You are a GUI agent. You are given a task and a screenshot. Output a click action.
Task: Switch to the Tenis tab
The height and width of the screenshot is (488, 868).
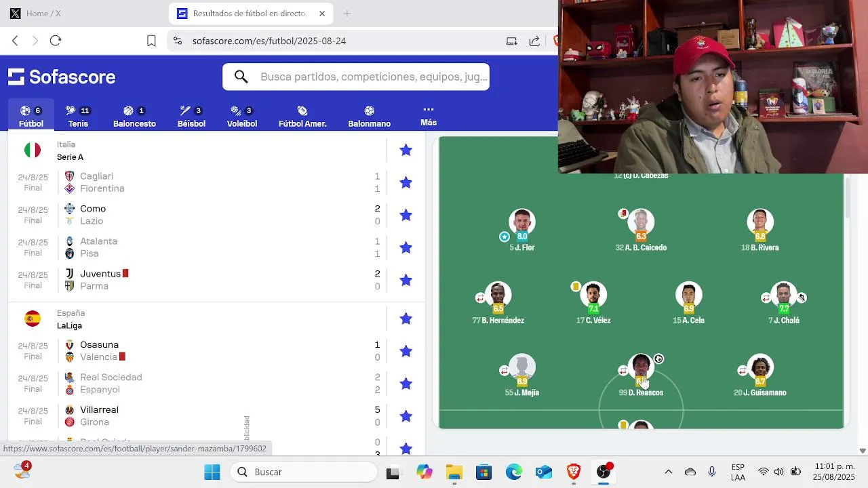click(78, 117)
